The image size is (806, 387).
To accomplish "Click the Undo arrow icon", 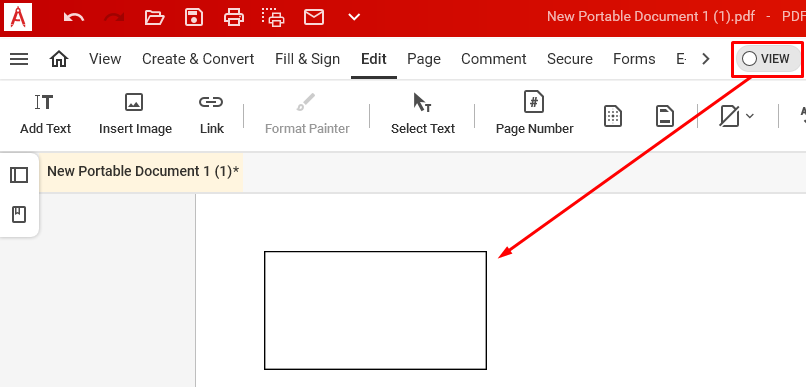I will pyautogui.click(x=74, y=17).
